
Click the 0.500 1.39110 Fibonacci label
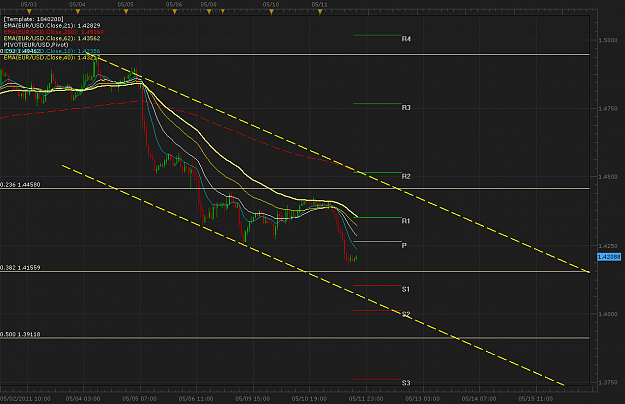click(20, 334)
